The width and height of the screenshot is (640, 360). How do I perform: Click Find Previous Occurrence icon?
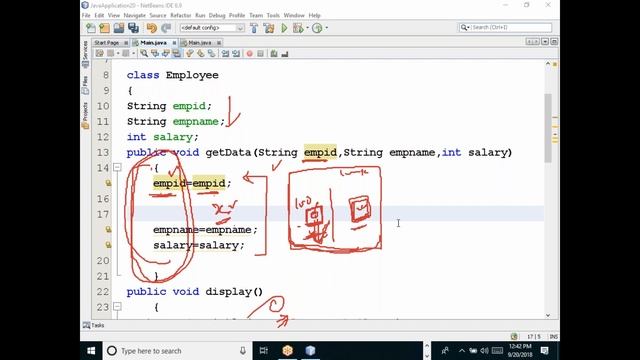coord(155,53)
